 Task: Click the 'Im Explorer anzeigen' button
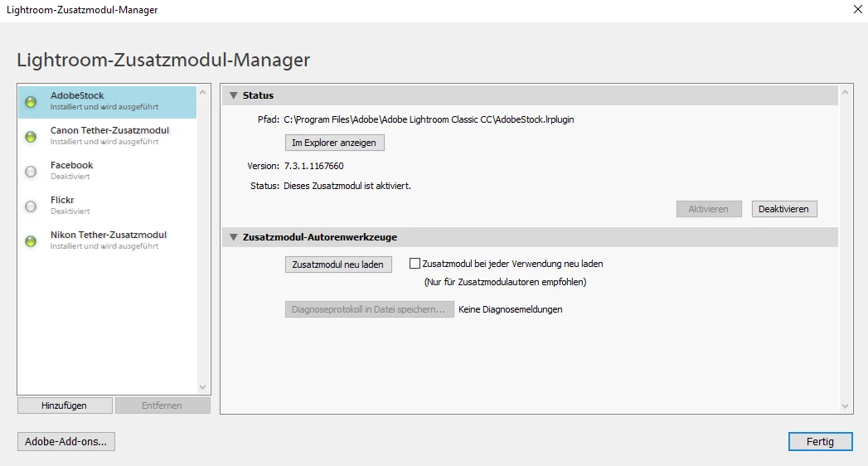click(x=334, y=143)
